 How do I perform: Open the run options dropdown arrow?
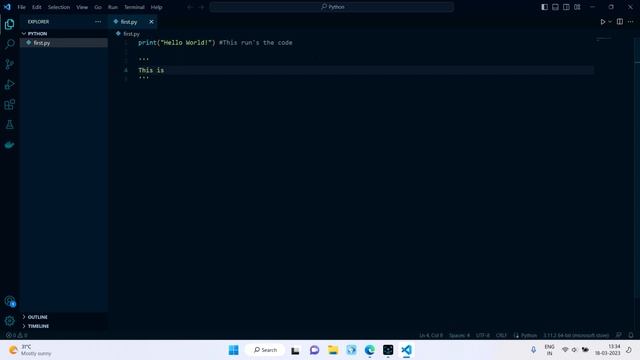[x=610, y=22]
